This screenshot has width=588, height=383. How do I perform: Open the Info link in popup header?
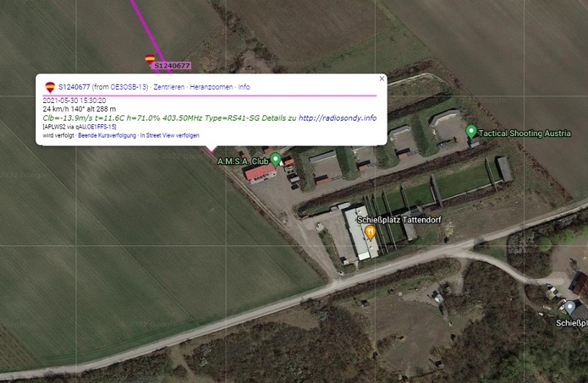[244, 87]
